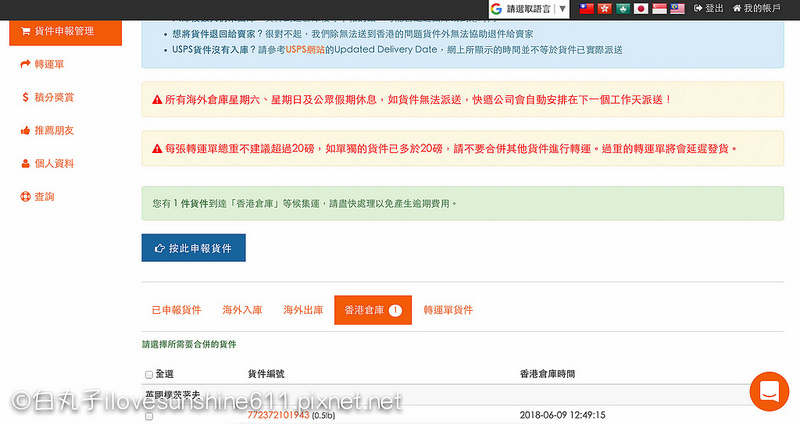Tick the 全選 select-all checkbox

pos(149,375)
